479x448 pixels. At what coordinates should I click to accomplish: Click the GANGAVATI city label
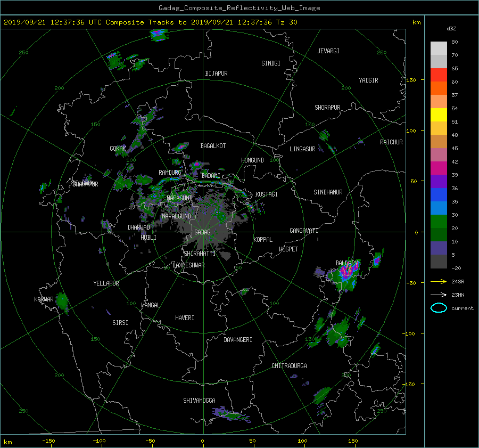[x=304, y=231]
